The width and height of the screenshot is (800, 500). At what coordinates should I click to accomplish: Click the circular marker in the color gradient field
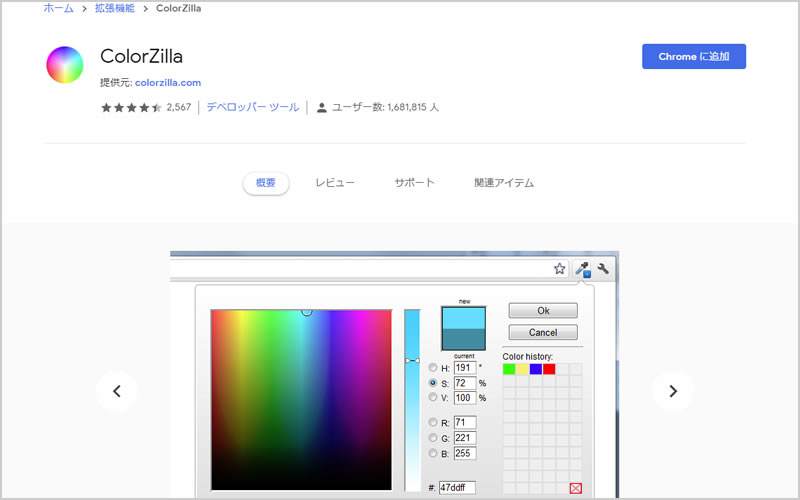pyautogui.click(x=306, y=311)
